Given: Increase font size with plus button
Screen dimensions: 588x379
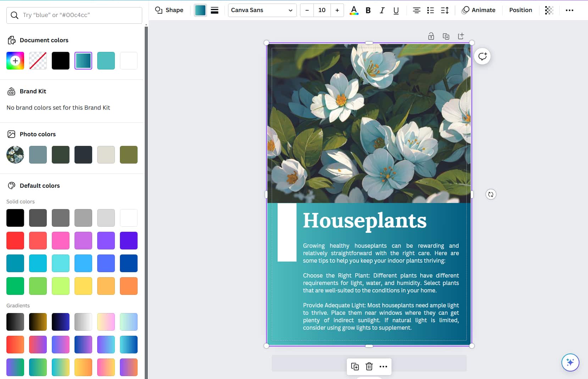Looking at the screenshot, I should [x=337, y=10].
